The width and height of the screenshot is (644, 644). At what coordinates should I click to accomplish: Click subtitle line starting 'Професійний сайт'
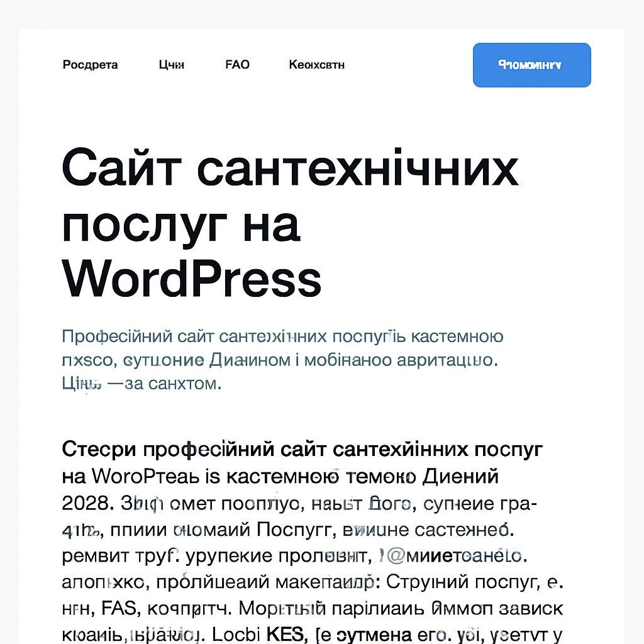point(282,336)
